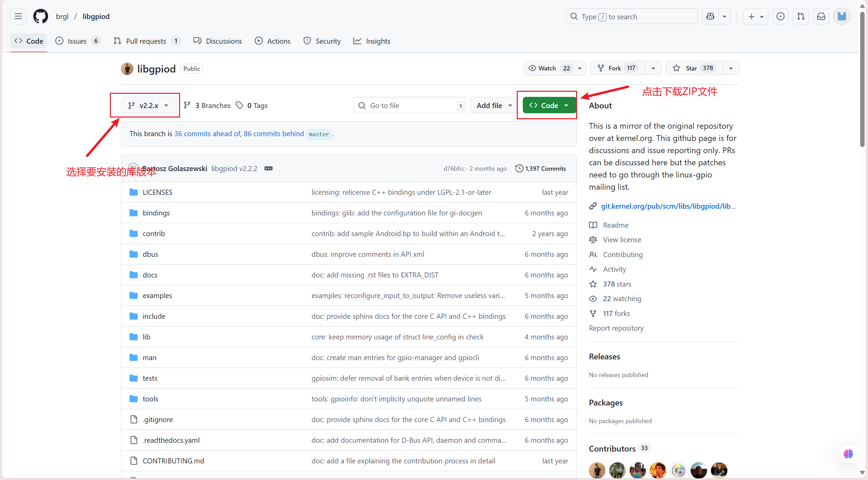The width and height of the screenshot is (868, 480).
Task: Open the dbus folder
Action: tap(150, 254)
